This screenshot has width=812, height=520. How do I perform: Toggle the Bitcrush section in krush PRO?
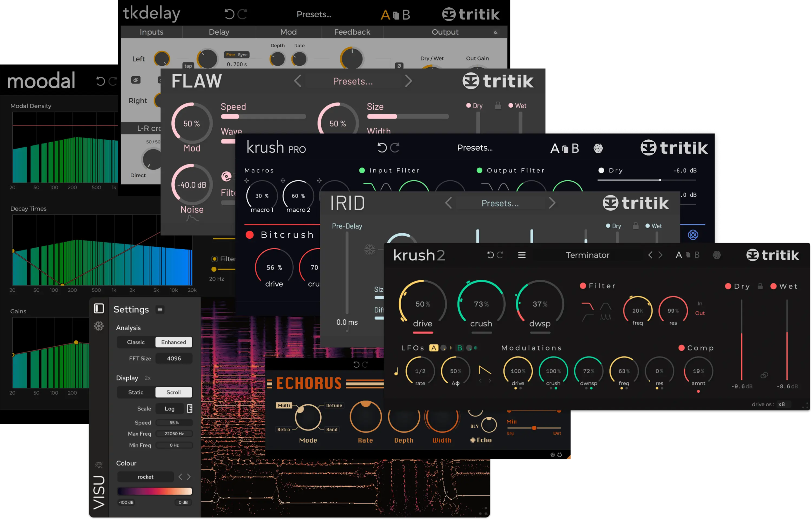[x=250, y=235]
